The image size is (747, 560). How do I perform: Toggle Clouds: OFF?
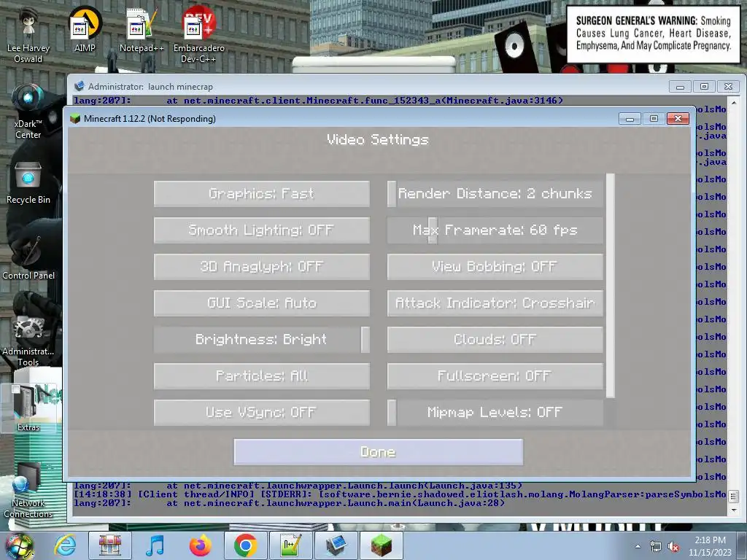tap(495, 340)
